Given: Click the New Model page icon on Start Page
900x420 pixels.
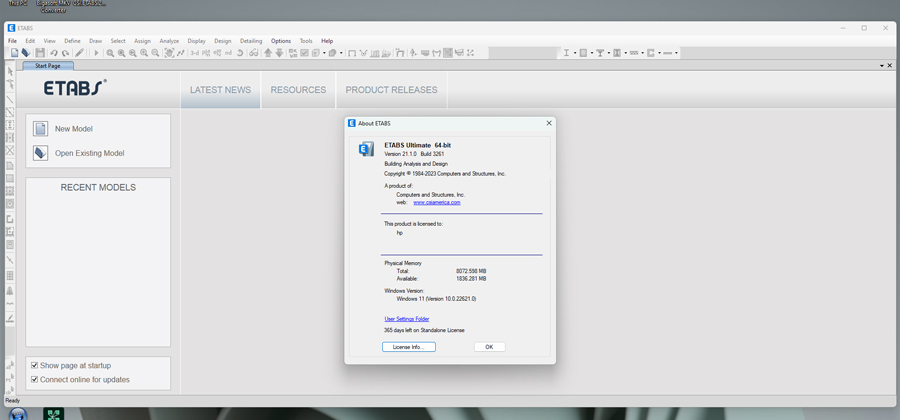Looking at the screenshot, I should click(x=40, y=129).
